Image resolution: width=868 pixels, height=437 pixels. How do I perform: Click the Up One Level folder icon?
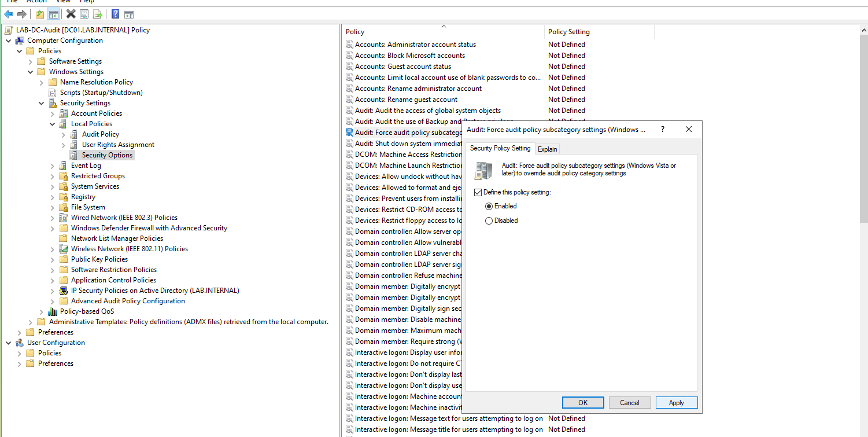pos(40,14)
